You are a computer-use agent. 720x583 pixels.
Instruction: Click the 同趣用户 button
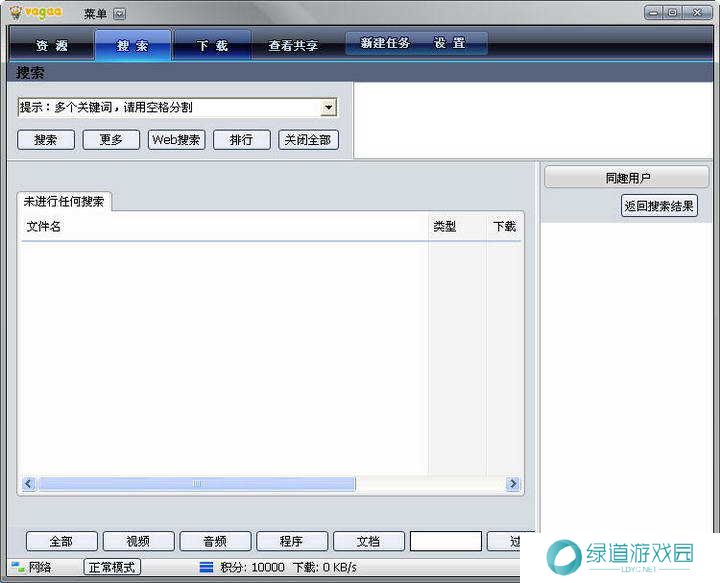tap(627, 178)
